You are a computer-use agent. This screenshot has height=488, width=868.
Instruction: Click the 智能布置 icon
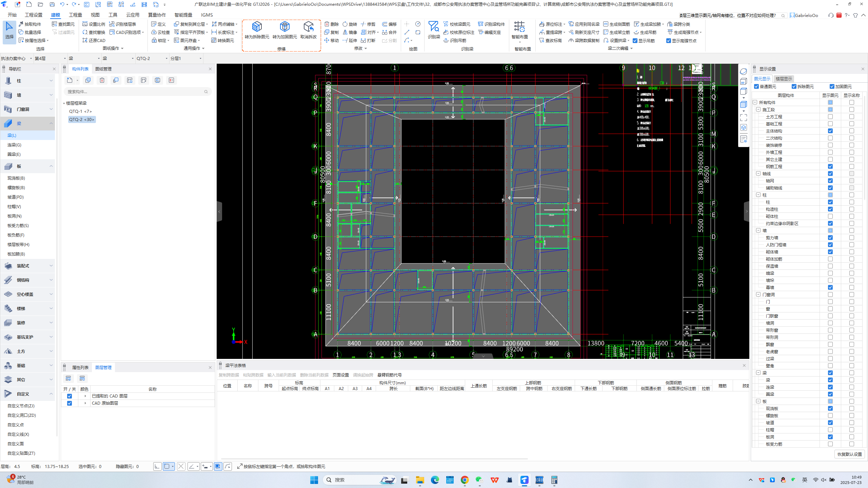coord(519,26)
